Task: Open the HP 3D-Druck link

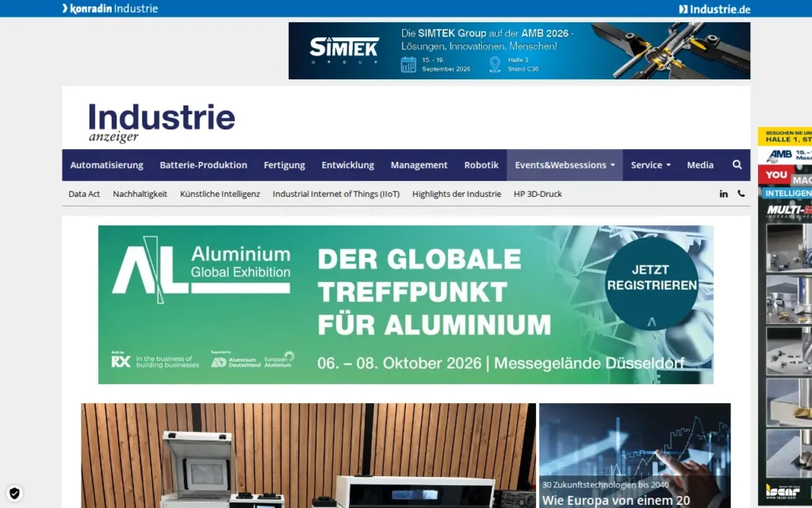Action: click(538, 194)
